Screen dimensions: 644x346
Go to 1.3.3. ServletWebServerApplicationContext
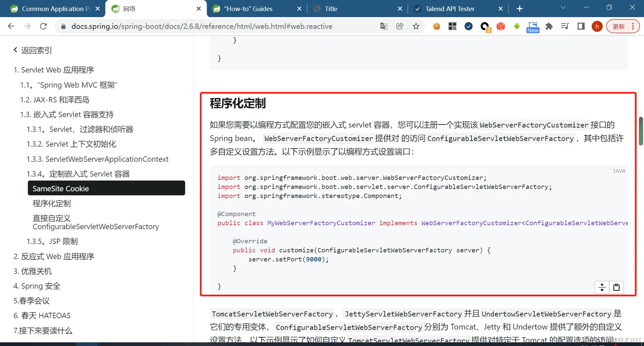coord(98,159)
